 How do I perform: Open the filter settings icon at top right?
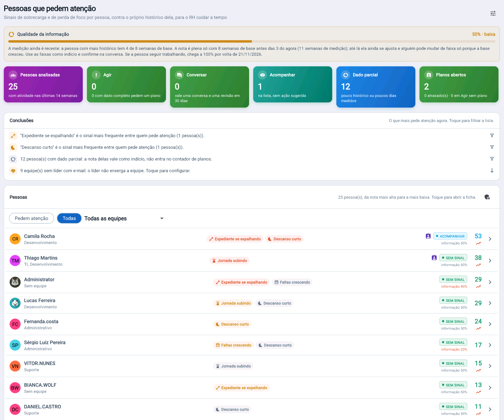(x=493, y=13)
